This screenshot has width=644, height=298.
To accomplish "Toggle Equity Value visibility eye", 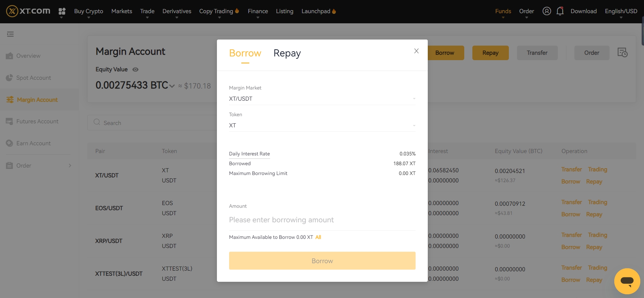I will [135, 70].
